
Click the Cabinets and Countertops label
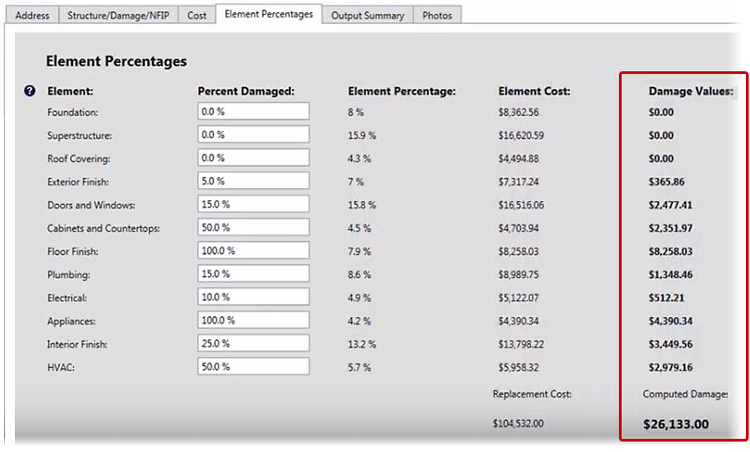pos(103,228)
